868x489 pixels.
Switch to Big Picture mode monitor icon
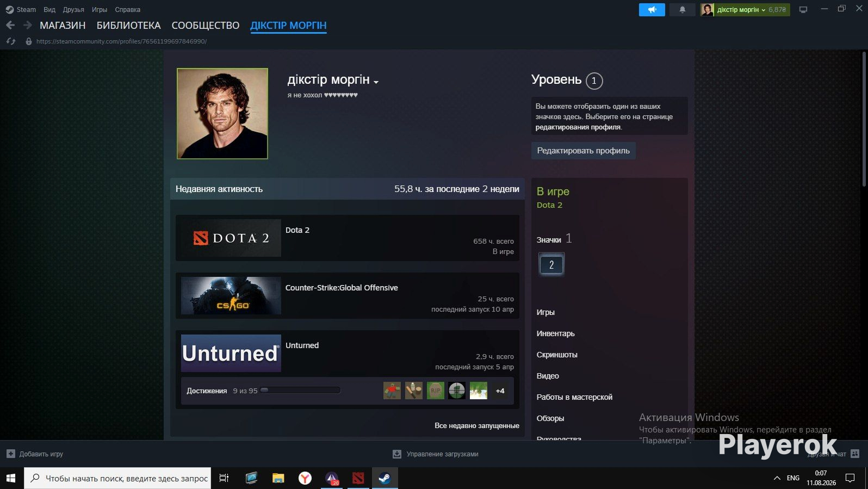tap(803, 9)
